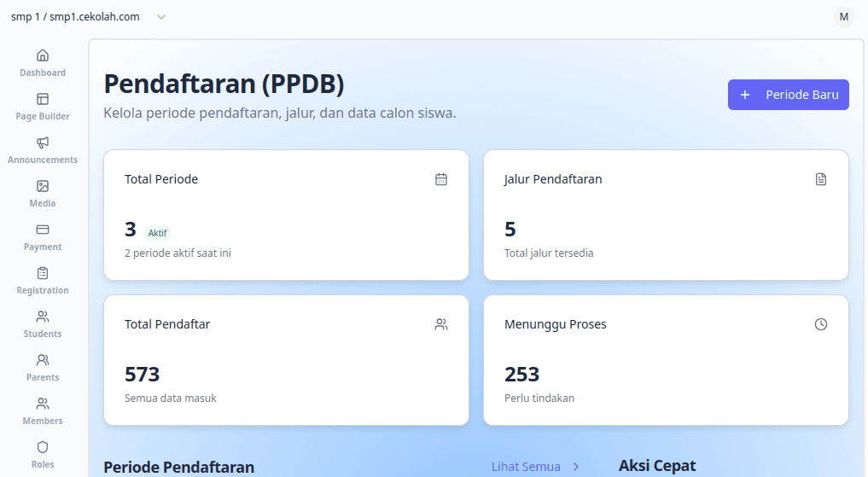The width and height of the screenshot is (868, 477).
Task: Click the clock icon in Menunggu Proses card
Action: click(x=821, y=324)
